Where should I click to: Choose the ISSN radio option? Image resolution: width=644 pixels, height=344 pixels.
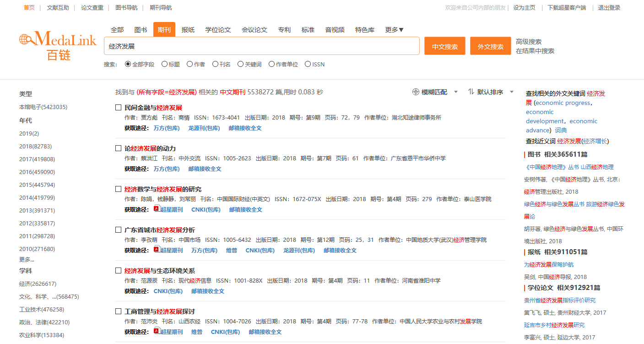[x=308, y=65]
